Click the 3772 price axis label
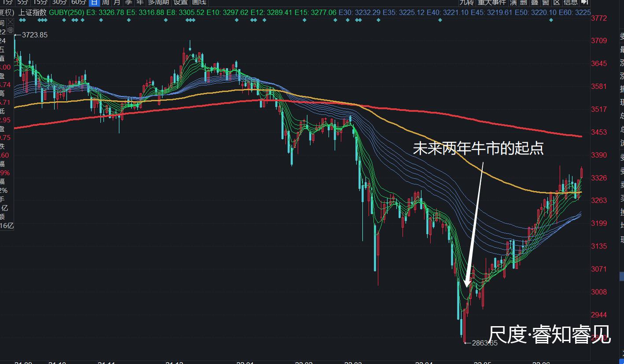Viewport: 624px width, 364px height. pos(599,18)
